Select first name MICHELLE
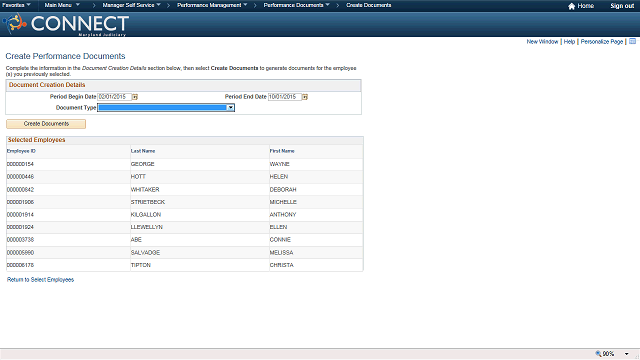This screenshot has height=360, width=640. (283, 202)
